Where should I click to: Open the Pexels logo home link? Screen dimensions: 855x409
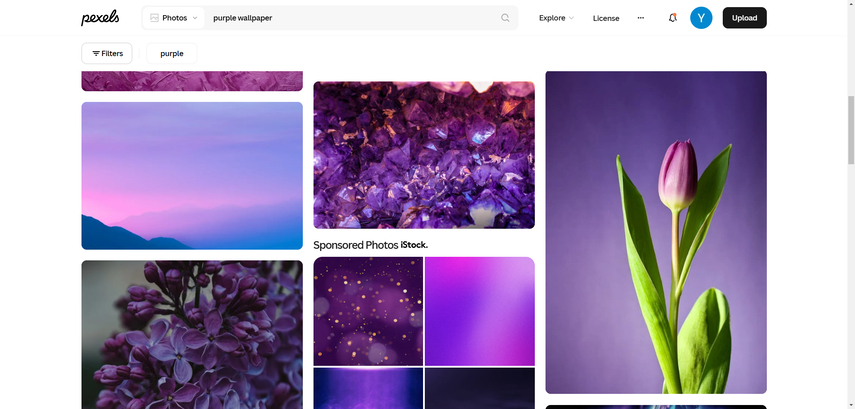100,17
